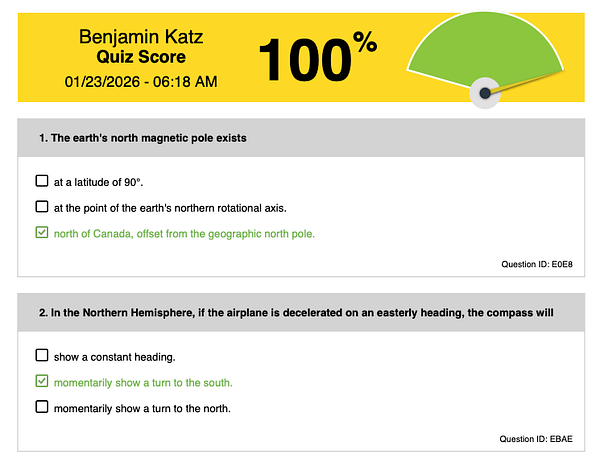
Task: Click question 2 header about easterly heading
Action: pos(295,312)
